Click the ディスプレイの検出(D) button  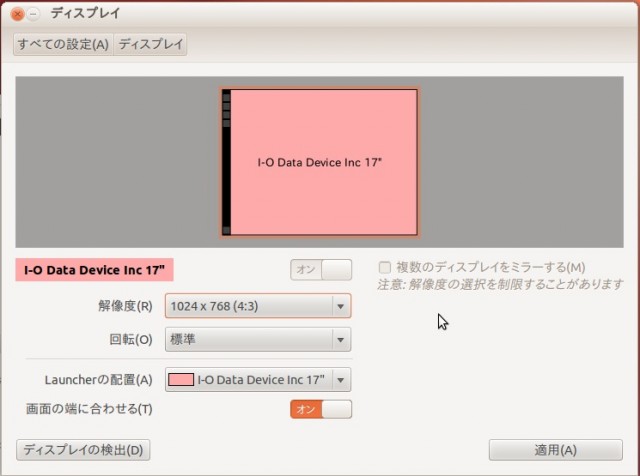[x=83, y=450]
